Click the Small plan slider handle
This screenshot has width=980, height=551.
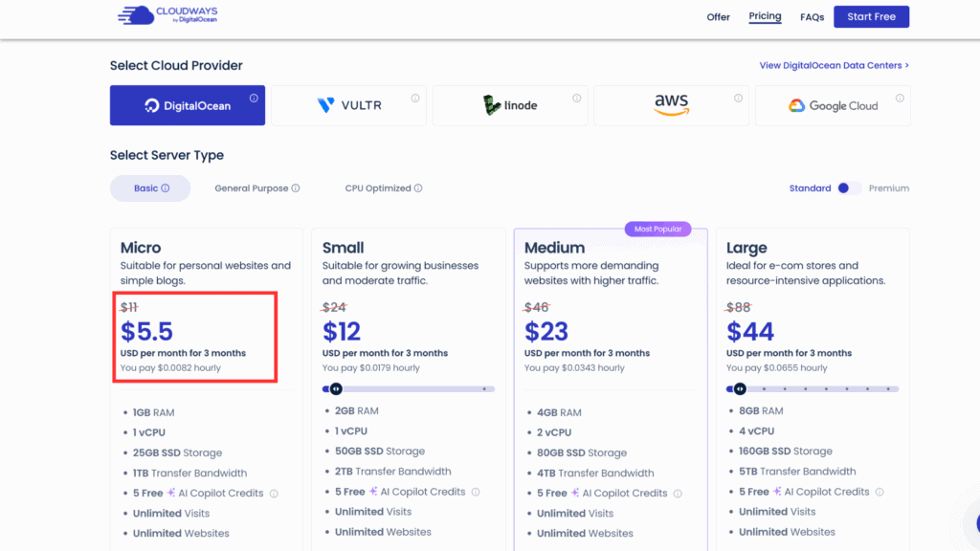click(335, 388)
